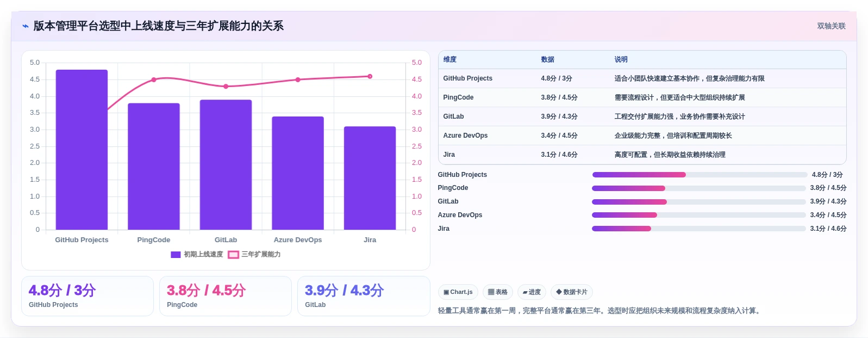Click the Azure DevOps point on pink line
The width and height of the screenshot is (868, 338).
click(298, 79)
